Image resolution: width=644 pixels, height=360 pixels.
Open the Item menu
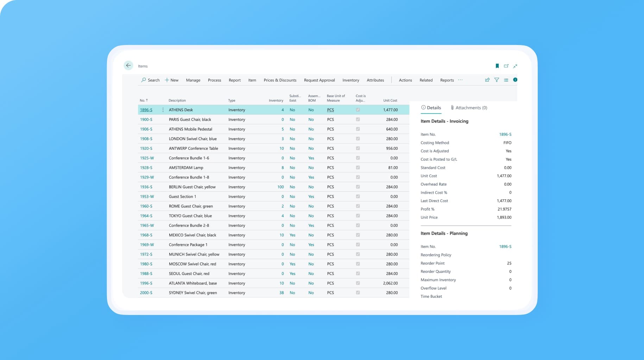(252, 80)
